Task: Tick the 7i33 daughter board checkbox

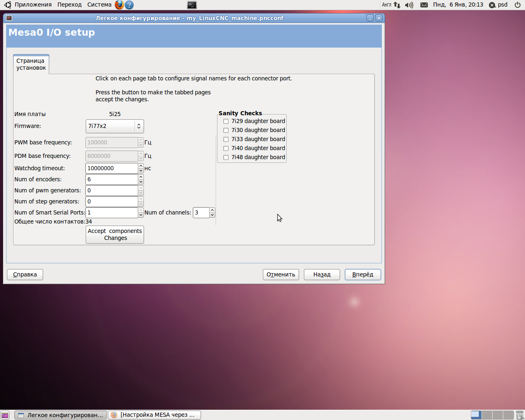Action: pyautogui.click(x=226, y=139)
